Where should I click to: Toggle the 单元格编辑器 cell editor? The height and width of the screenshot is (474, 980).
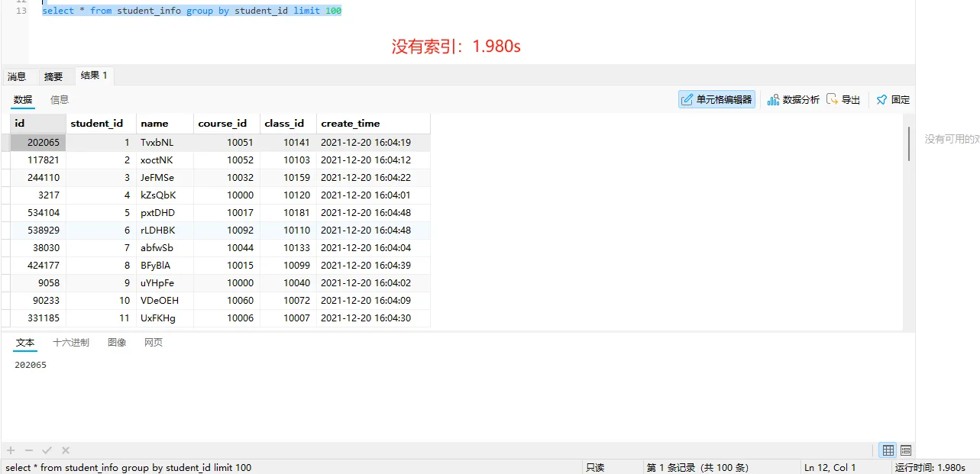coord(716,99)
